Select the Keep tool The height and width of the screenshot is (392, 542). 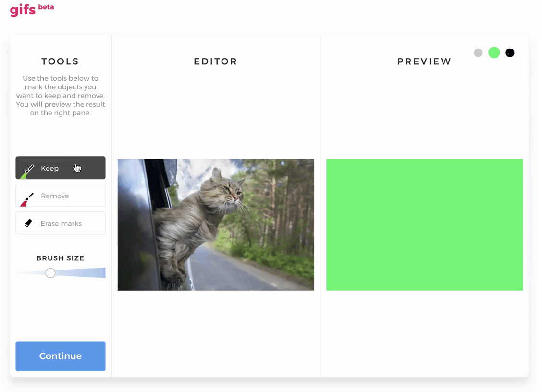[61, 168]
